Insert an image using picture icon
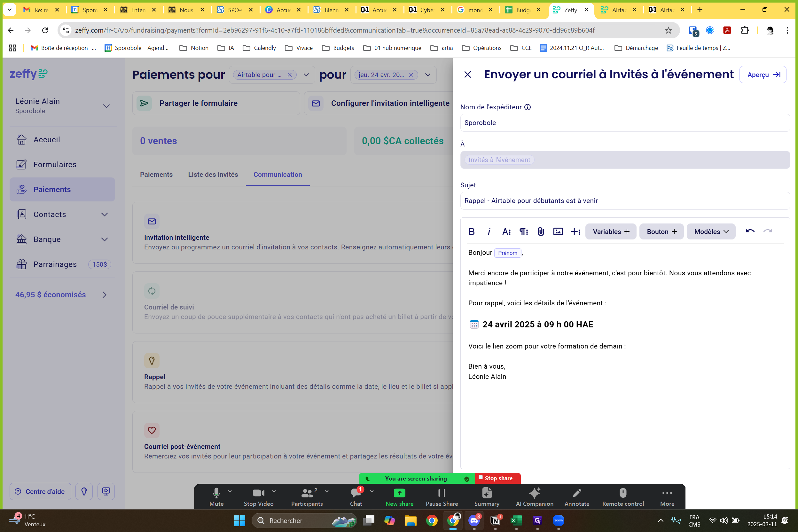798x532 pixels. click(558, 231)
